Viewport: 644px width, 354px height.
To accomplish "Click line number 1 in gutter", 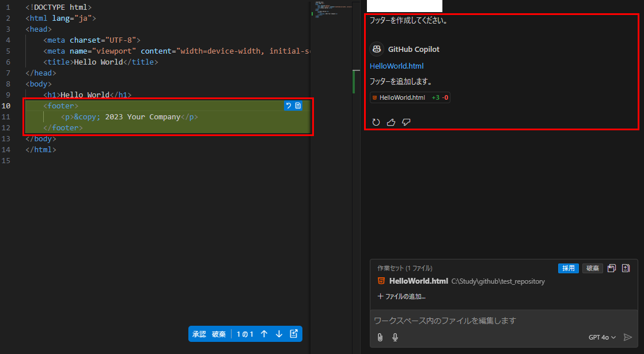I will [x=8, y=7].
